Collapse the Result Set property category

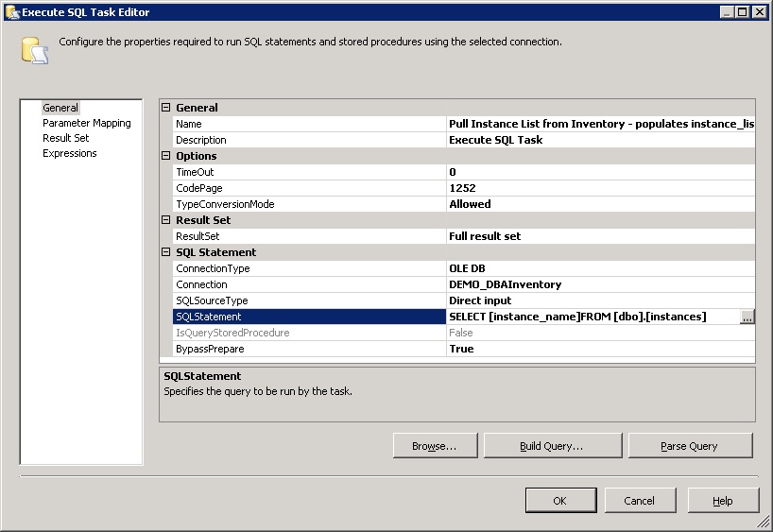pyautogui.click(x=166, y=220)
